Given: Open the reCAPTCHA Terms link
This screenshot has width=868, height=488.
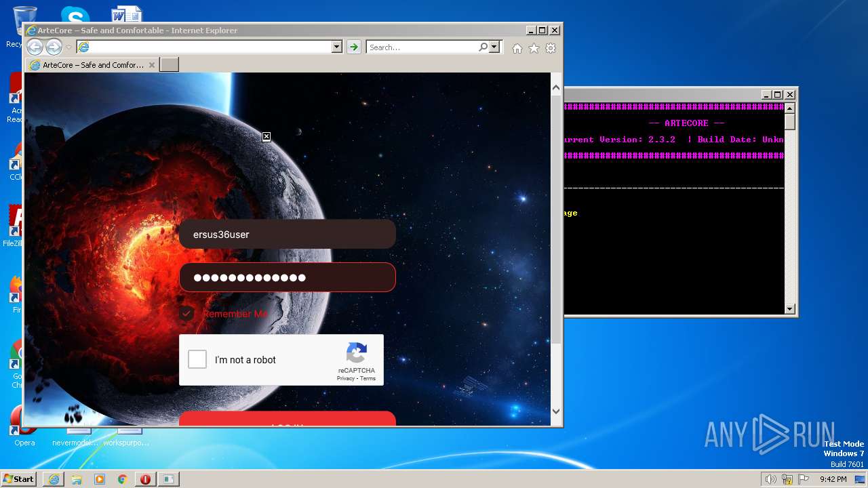Looking at the screenshot, I should 368,378.
